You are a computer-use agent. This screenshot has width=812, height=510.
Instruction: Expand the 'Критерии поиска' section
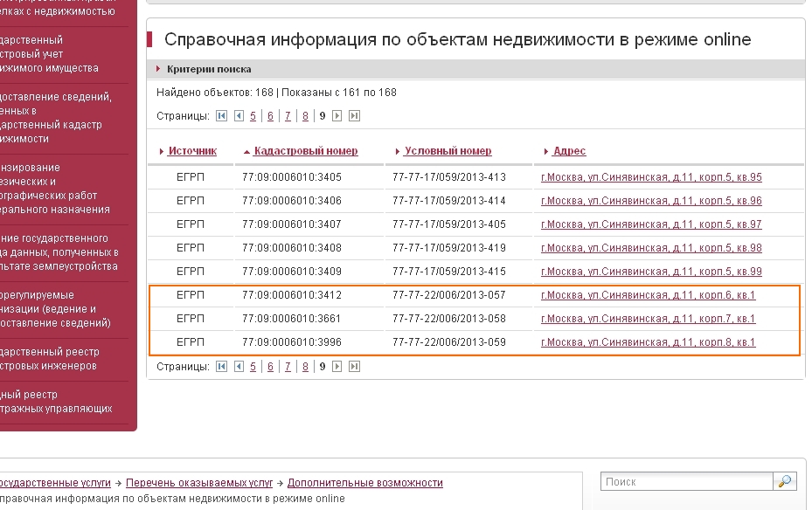209,69
